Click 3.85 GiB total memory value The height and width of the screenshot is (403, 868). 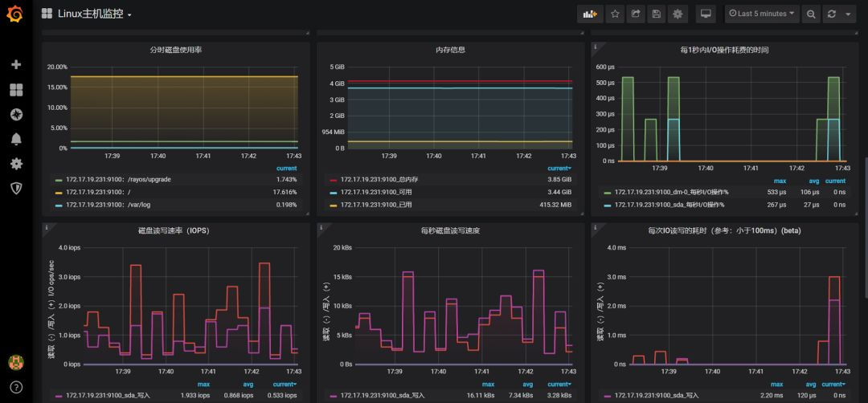(x=559, y=180)
